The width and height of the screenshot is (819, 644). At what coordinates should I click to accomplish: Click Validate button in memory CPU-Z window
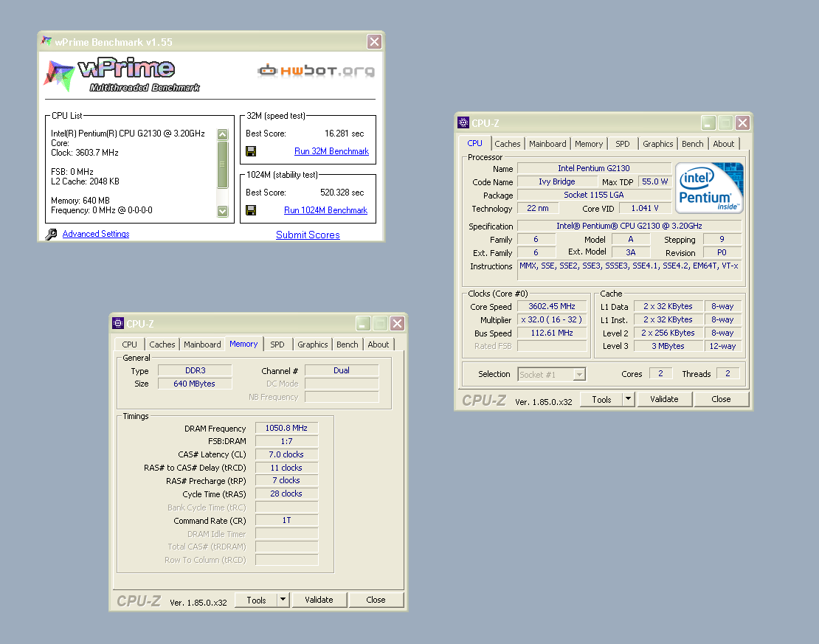coord(319,600)
